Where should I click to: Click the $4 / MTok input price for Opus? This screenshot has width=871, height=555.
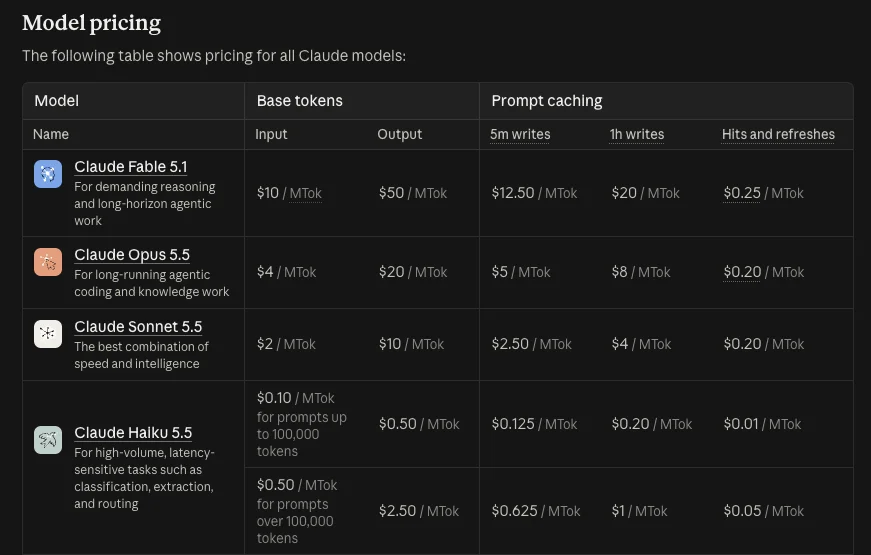pyautogui.click(x=286, y=272)
